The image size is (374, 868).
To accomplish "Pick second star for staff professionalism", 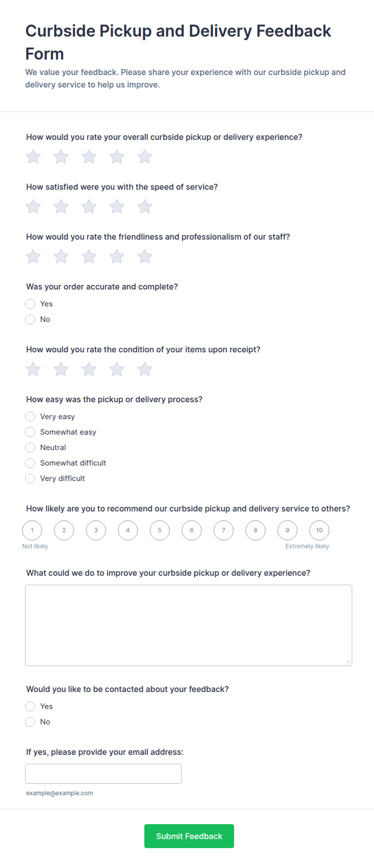I will pyautogui.click(x=61, y=257).
